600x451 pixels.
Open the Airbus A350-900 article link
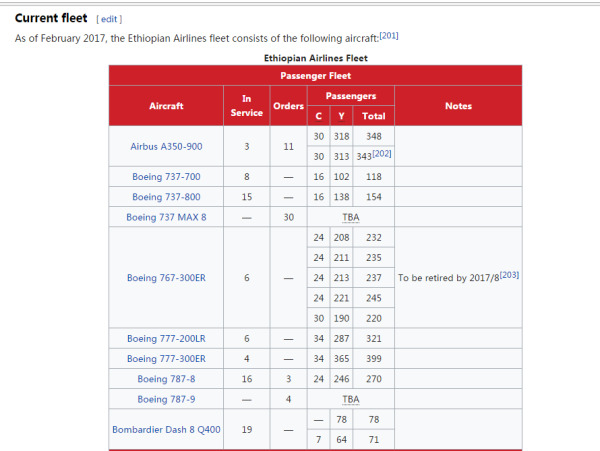point(166,147)
